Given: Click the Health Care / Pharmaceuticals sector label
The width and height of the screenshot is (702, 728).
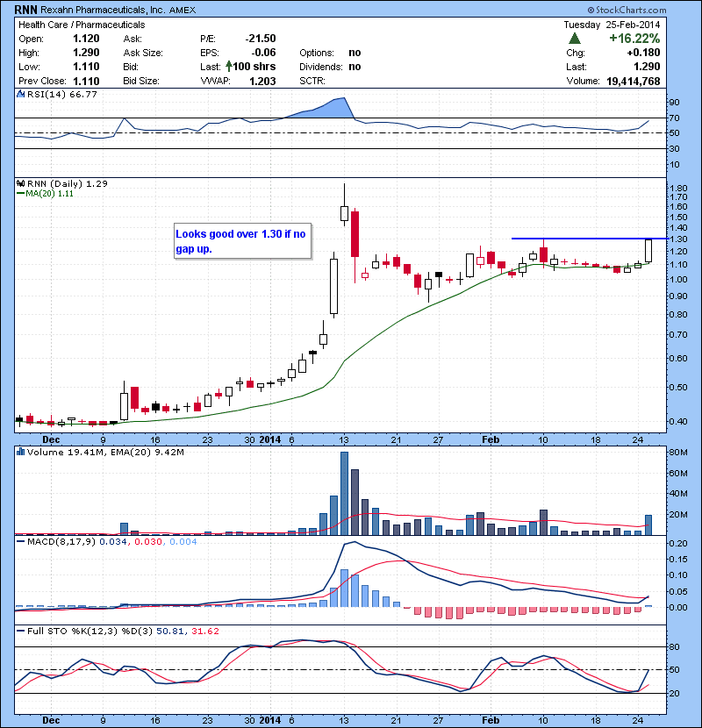Looking at the screenshot, I should pyautogui.click(x=82, y=25).
